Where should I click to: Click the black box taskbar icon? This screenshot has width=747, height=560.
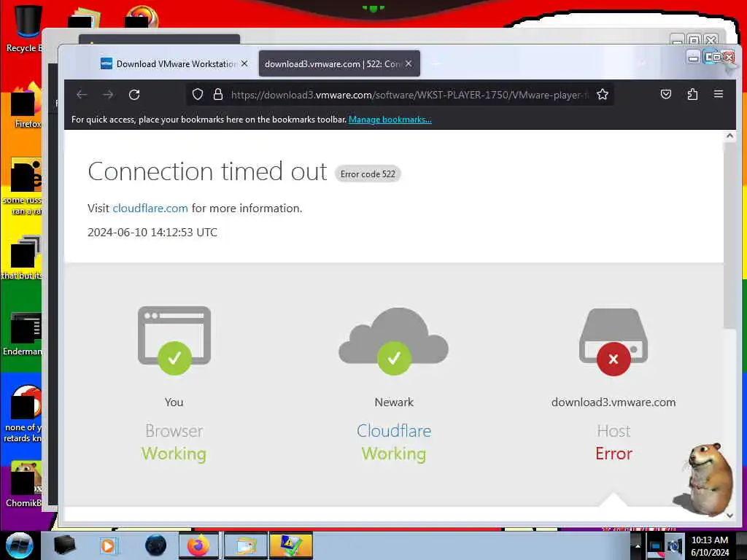64,545
